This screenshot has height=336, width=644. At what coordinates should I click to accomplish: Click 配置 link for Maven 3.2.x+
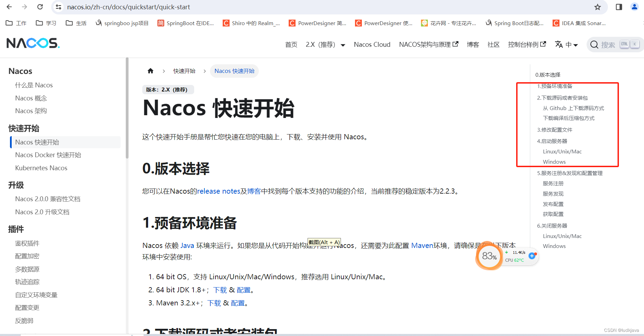238,303
